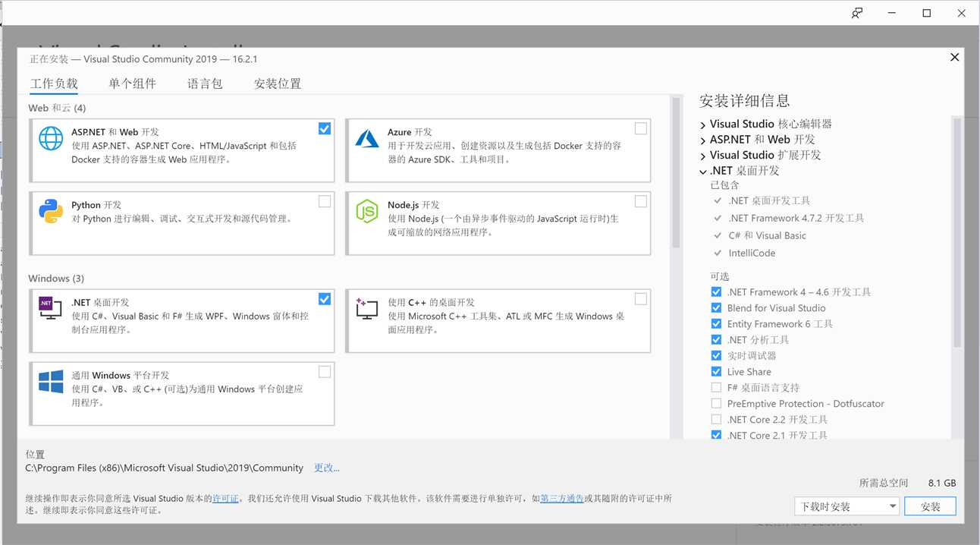Click the Azure development logo icon
The height and width of the screenshot is (545, 980).
[x=367, y=138]
